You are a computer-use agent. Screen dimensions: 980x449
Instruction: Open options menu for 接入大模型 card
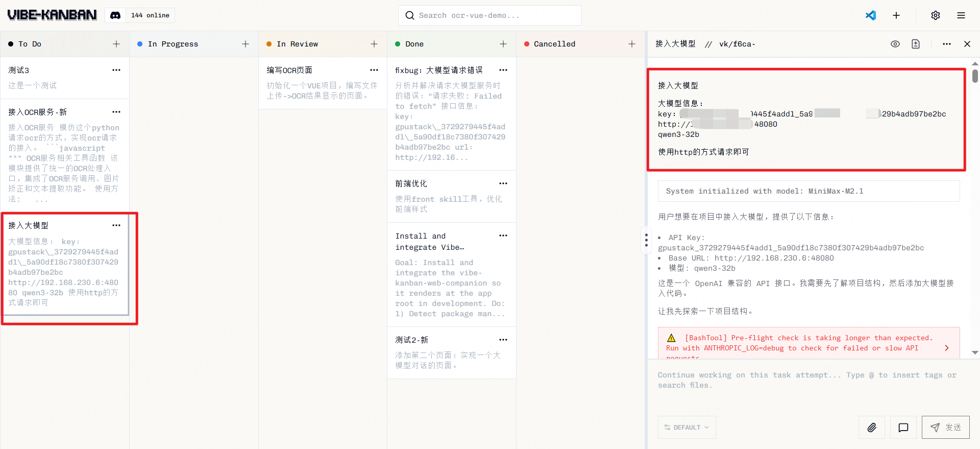point(116,225)
